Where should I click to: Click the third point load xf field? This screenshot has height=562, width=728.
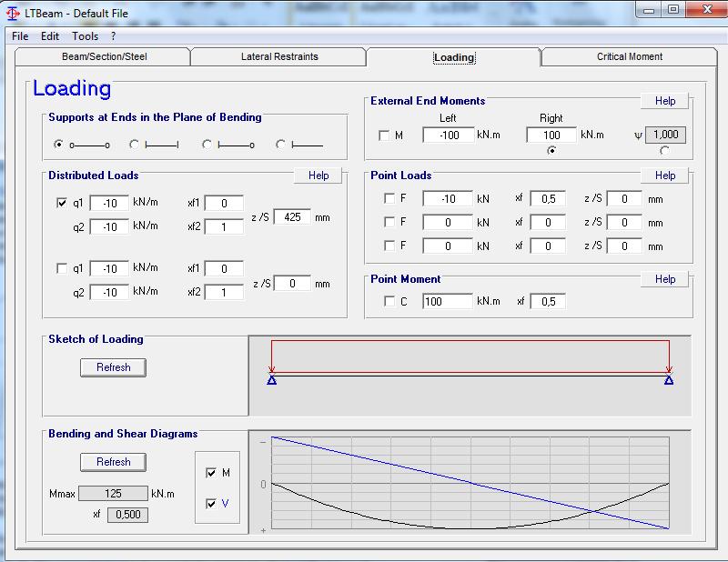(x=548, y=246)
